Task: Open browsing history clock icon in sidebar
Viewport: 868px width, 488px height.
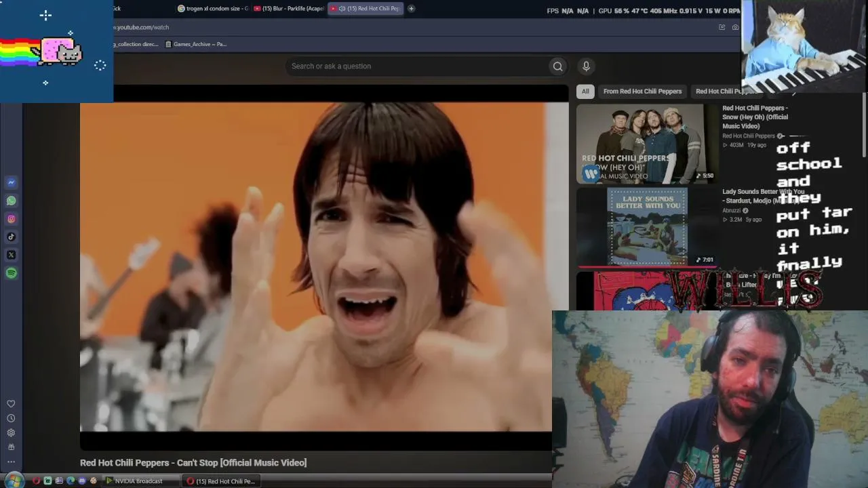Action: (x=11, y=418)
